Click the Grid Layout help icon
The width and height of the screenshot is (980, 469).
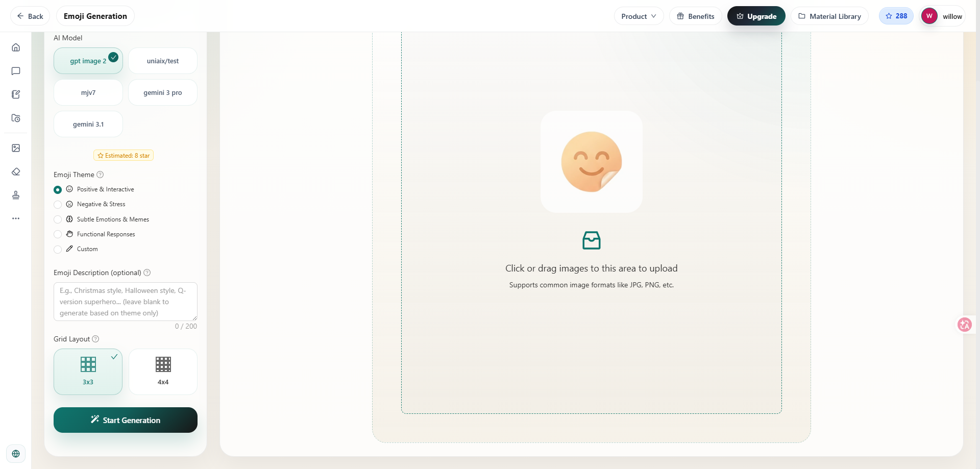[95, 339]
